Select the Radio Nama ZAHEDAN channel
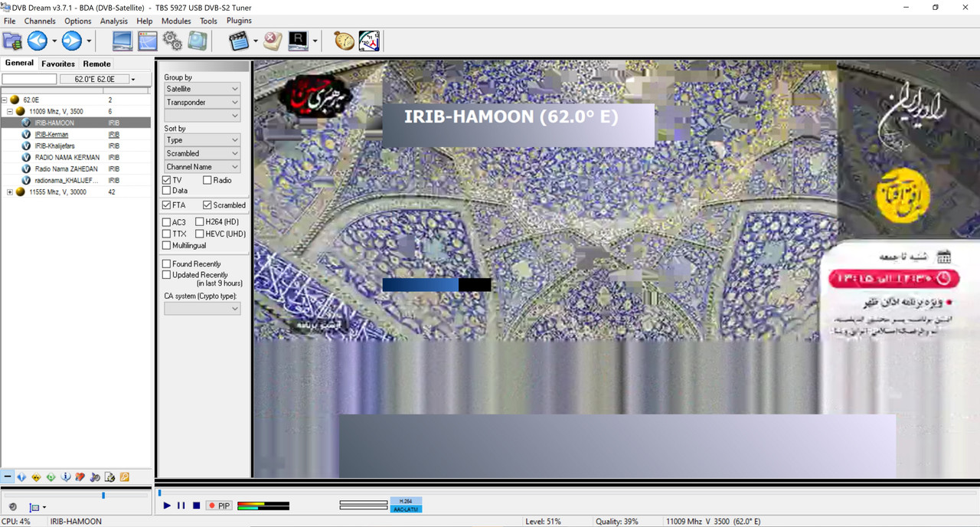The width and height of the screenshot is (980, 527). 66,169
